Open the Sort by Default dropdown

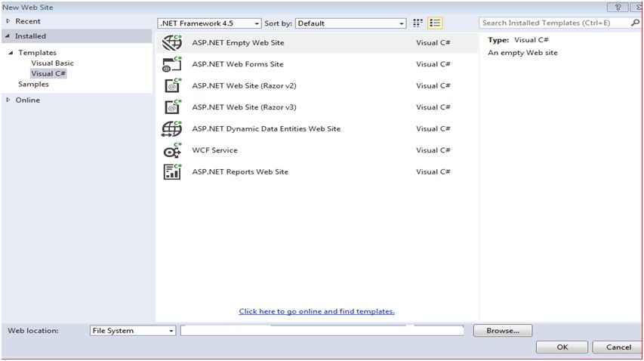pyautogui.click(x=351, y=23)
